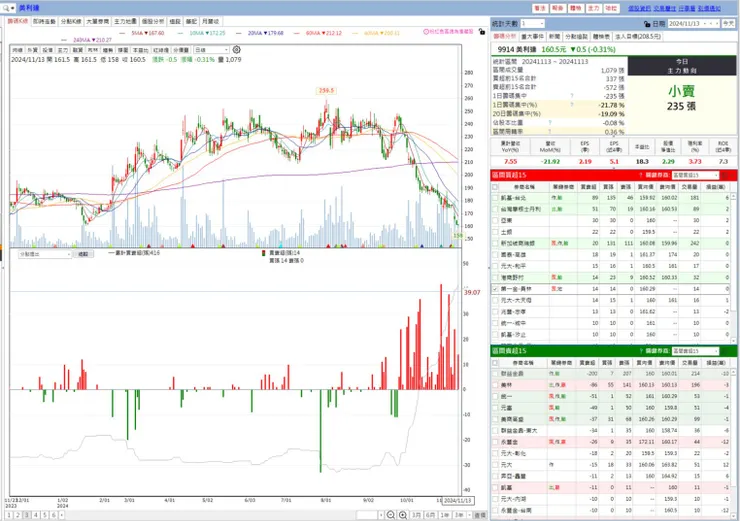Check the 亞東 row checkbox in buy table
This screenshot has height=521, width=740.
coord(495,220)
